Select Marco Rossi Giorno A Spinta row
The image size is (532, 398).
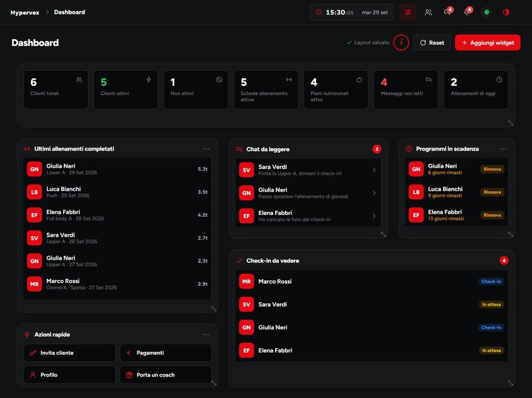coord(118,284)
